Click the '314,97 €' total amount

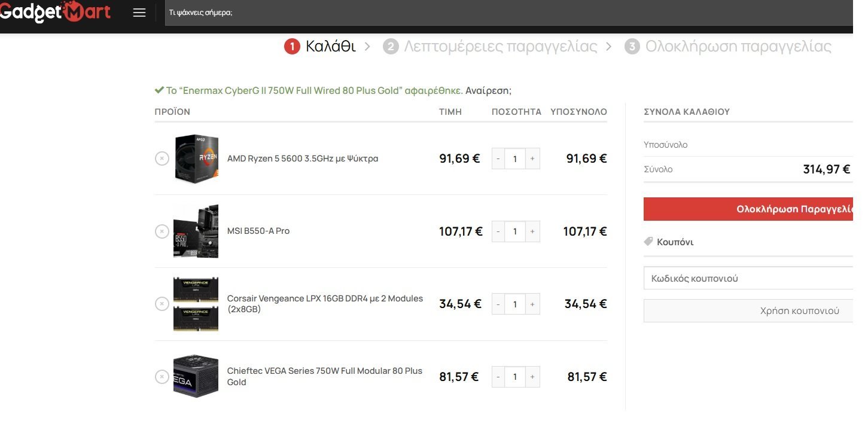pyautogui.click(x=826, y=169)
